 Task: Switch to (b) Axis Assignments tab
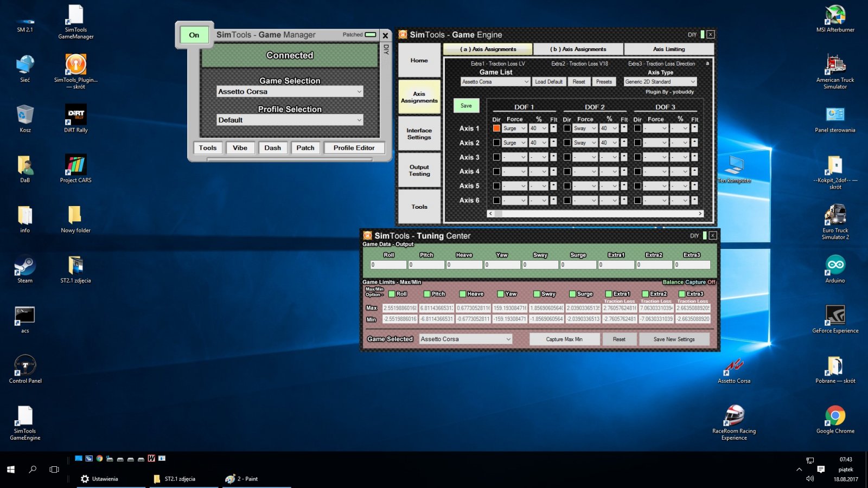tap(578, 49)
